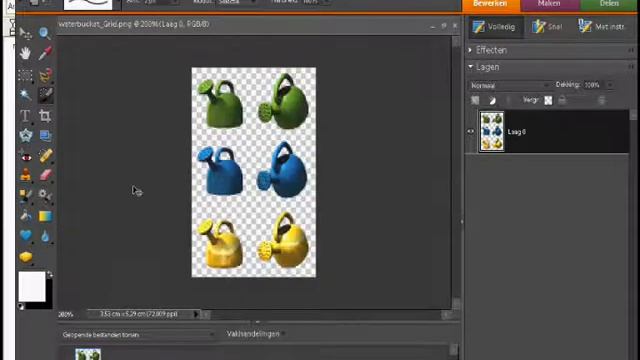
Task: Open the Vakhandelingen dropdown
Action: click(256, 334)
